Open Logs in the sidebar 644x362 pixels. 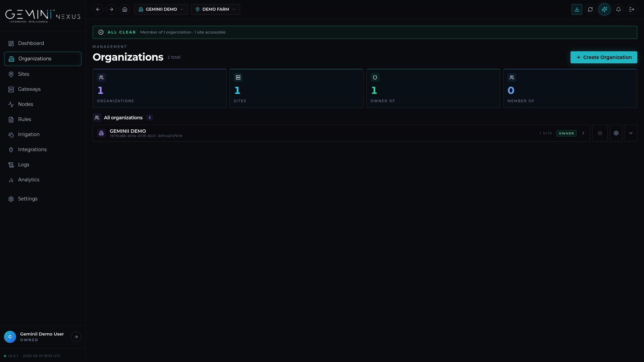[x=43, y=165]
